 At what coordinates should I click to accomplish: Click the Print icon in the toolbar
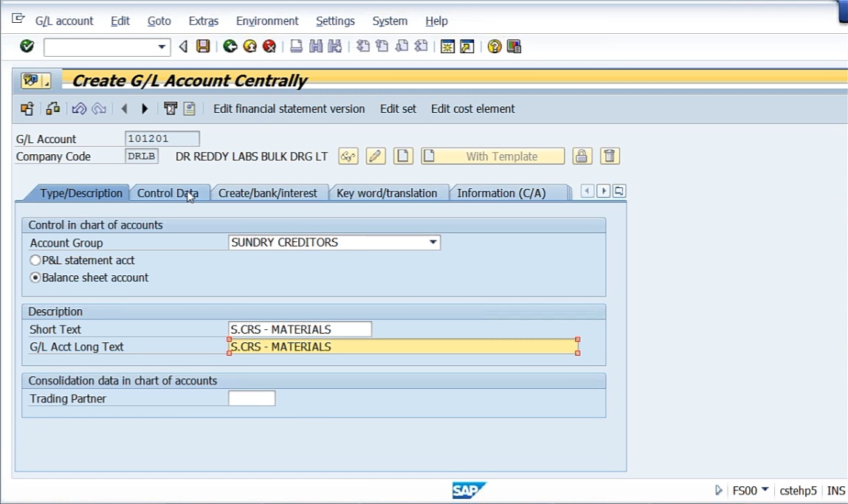pos(296,46)
